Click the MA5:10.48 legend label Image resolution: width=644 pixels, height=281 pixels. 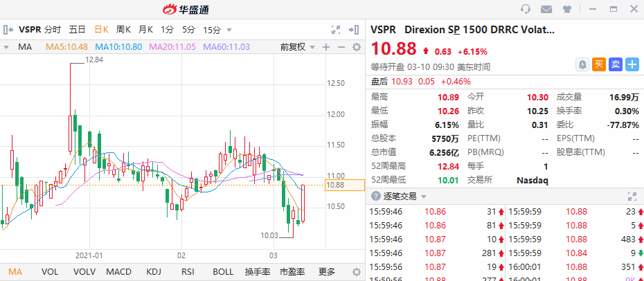66,47
